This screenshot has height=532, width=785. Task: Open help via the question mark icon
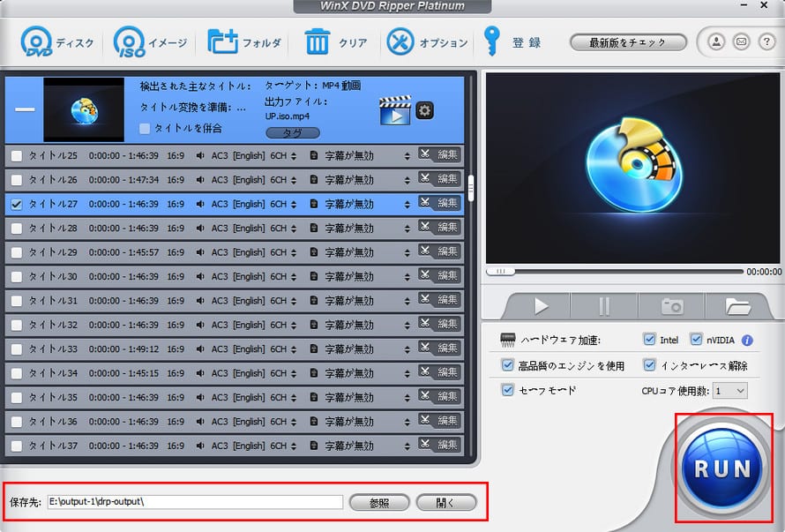click(x=766, y=41)
